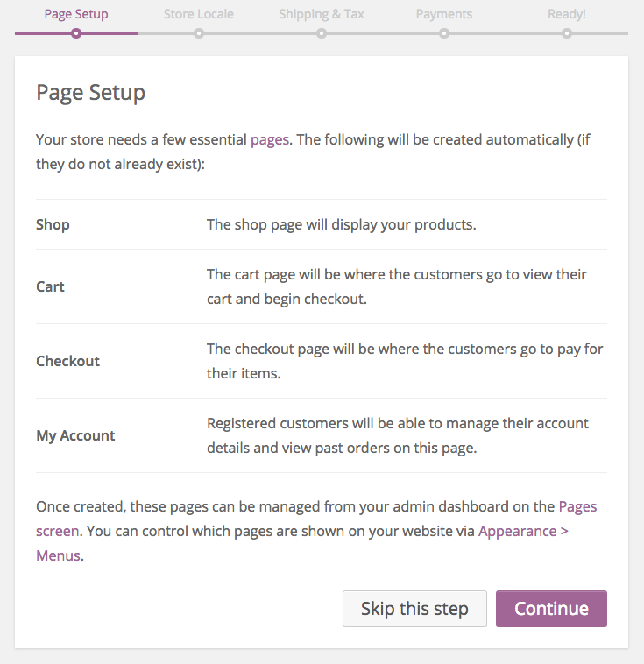The image size is (644, 664).
Task: Go to the Payments step
Action: [x=444, y=14]
